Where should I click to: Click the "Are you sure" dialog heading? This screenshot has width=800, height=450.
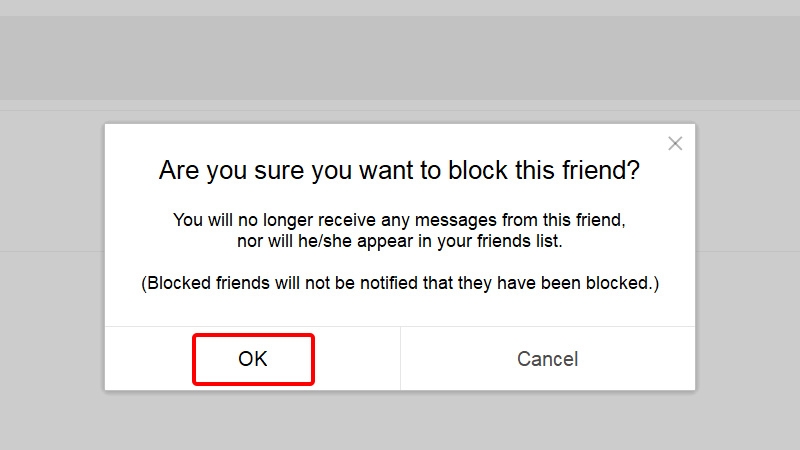tap(399, 171)
